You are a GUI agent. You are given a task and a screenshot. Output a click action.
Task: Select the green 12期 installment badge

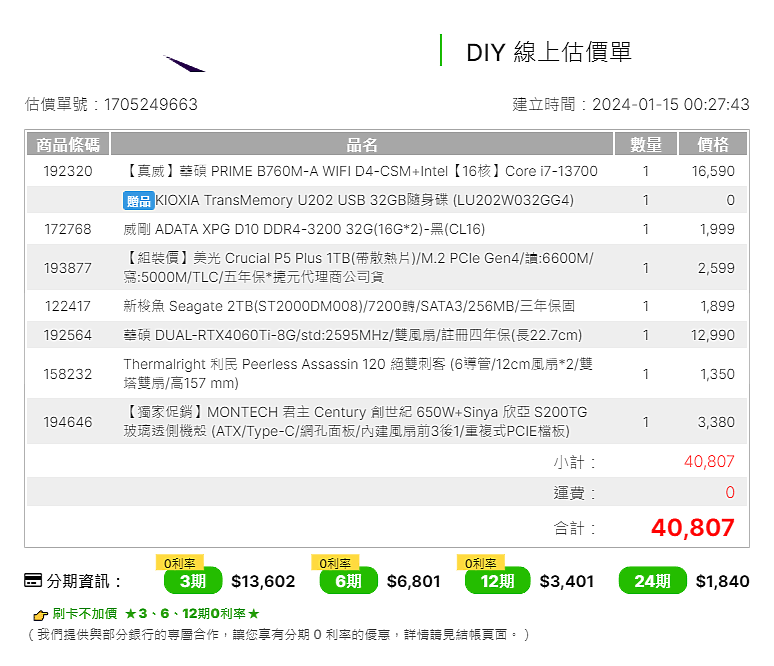coord(498,581)
